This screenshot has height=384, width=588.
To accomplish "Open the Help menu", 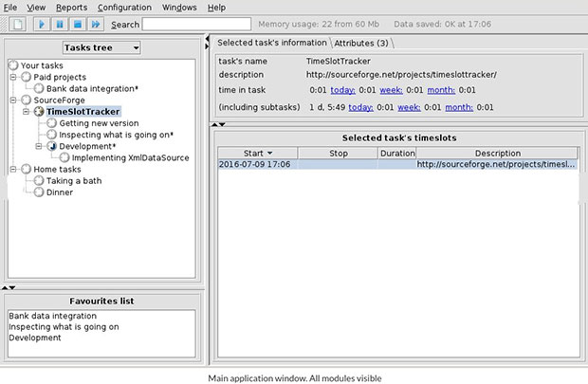I will [x=216, y=8].
